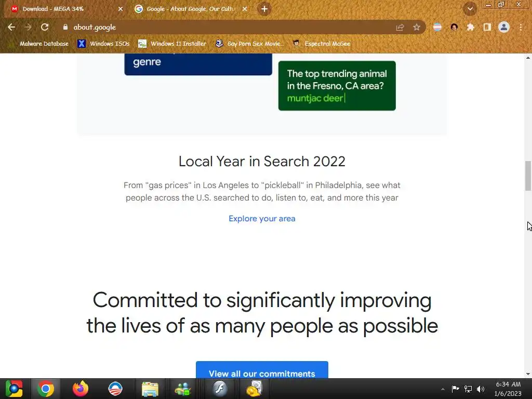The height and width of the screenshot is (399, 532).
Task: Launch Firefox from the taskbar
Action: pyautogui.click(x=81, y=389)
